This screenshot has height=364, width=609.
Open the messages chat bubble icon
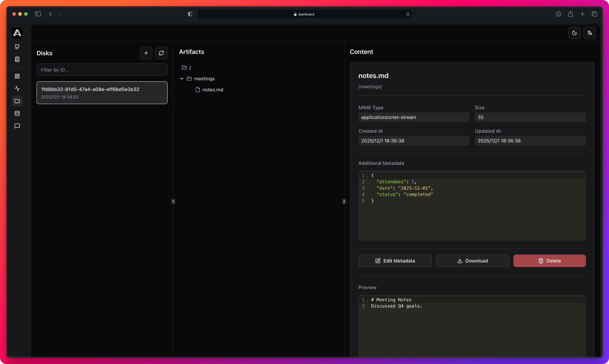[17, 126]
